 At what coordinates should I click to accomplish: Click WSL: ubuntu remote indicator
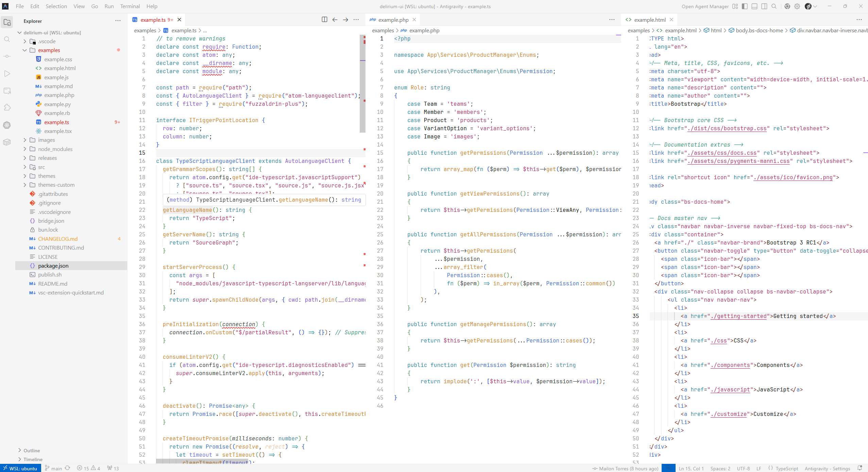[x=20, y=468]
